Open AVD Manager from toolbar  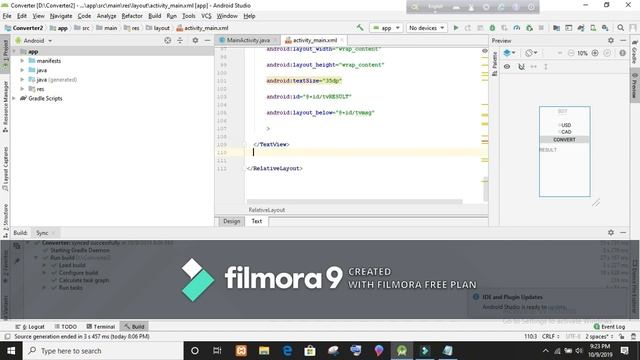[x=593, y=28]
